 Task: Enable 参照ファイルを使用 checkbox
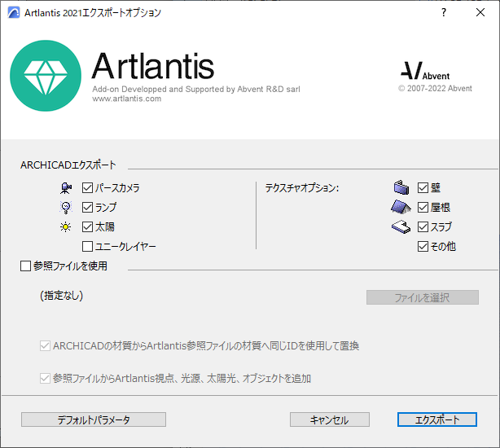[x=25, y=266]
